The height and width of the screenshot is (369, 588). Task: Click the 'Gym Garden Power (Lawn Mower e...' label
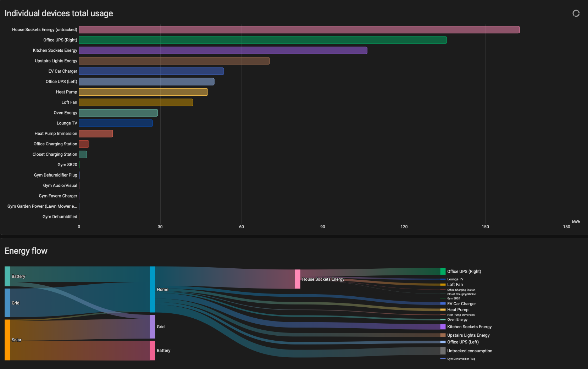click(42, 206)
